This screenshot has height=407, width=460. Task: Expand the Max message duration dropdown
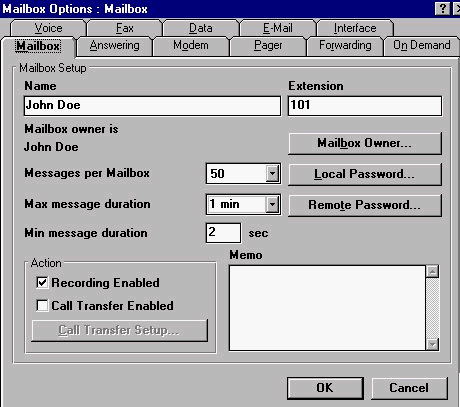[272, 204]
